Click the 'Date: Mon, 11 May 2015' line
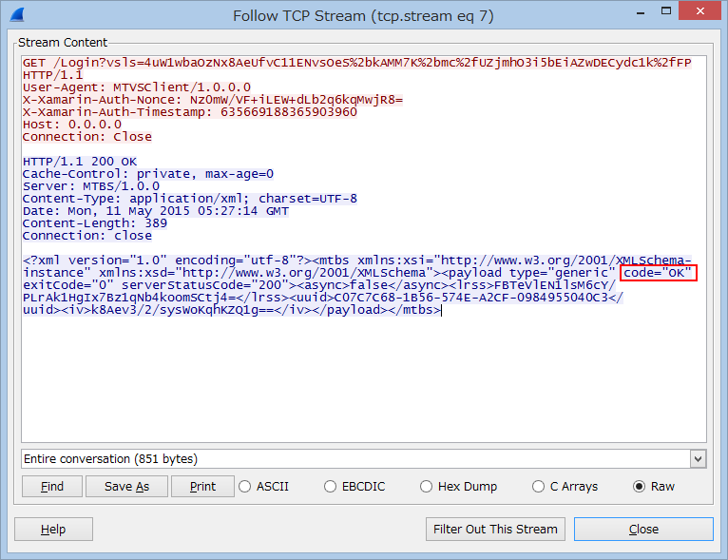The image size is (728, 560). point(156,211)
